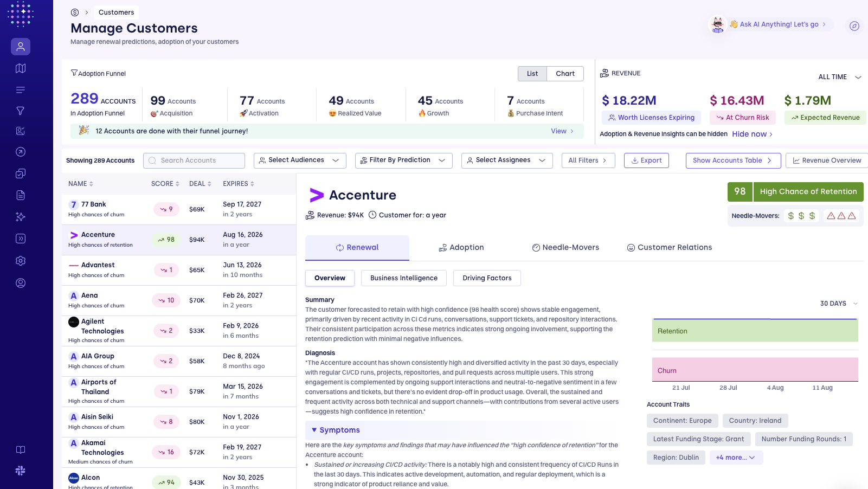Screen dimensions: 868x489
Task: Select the 77 Bank account row
Action: (x=179, y=209)
